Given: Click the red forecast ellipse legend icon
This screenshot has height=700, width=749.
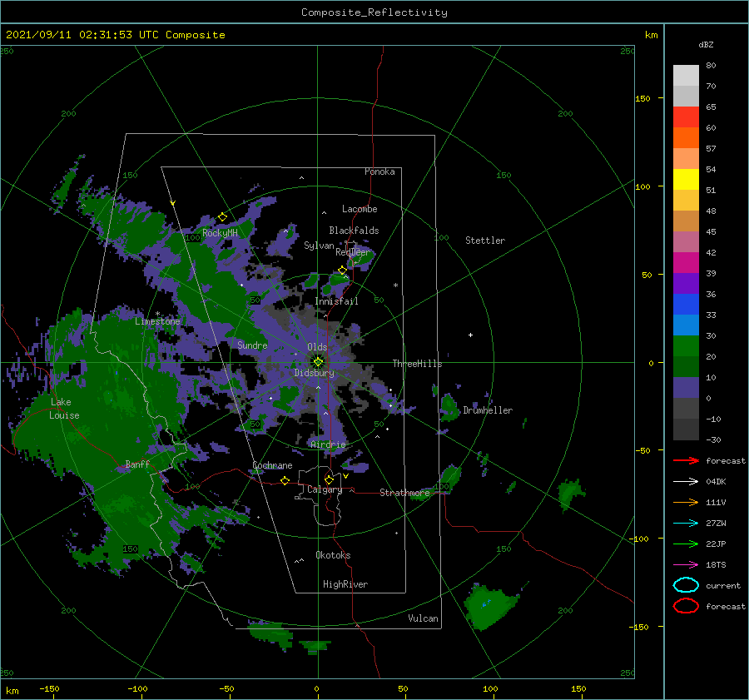Looking at the screenshot, I should 686,606.
